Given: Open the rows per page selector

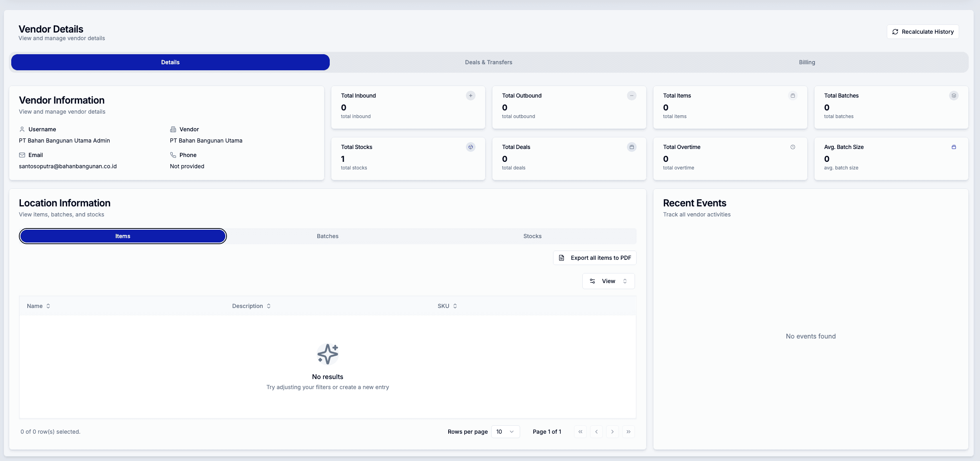Looking at the screenshot, I should 505,431.
